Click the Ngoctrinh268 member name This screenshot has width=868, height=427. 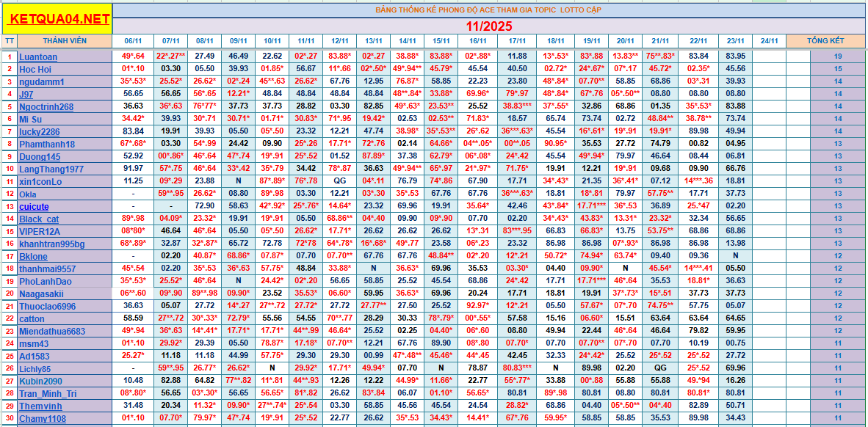click(x=46, y=106)
